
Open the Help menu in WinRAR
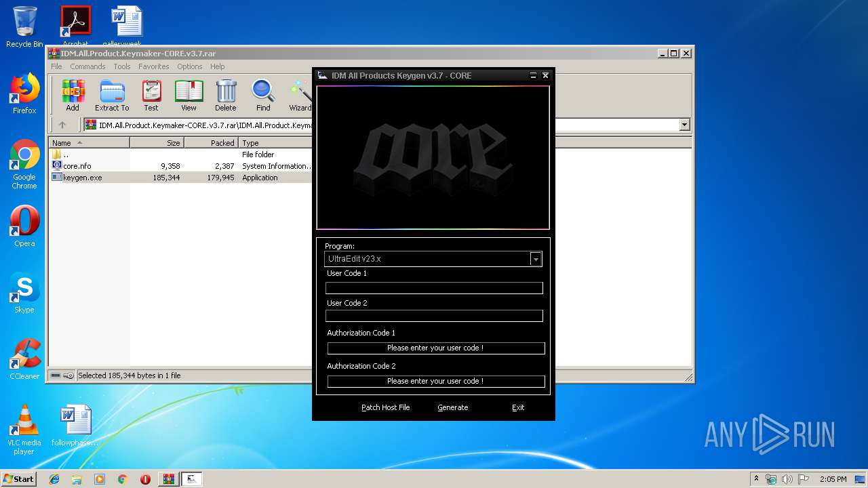click(217, 66)
